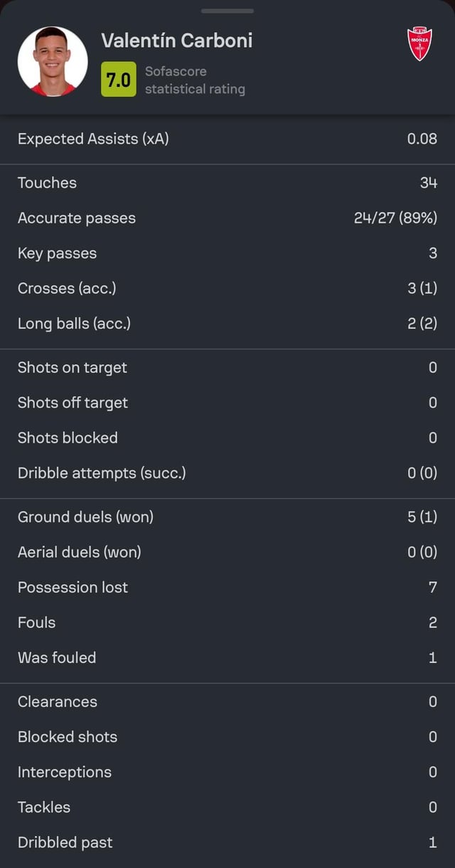Tap the Crosses (acc.) row

click(x=227, y=288)
